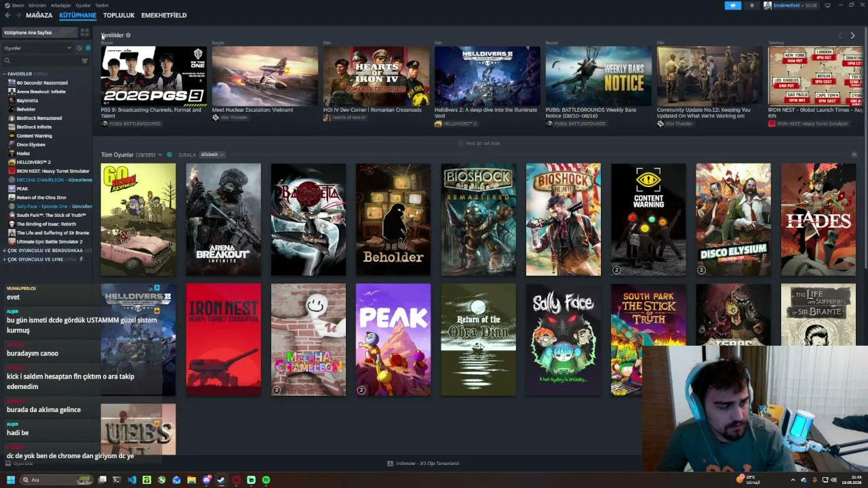868x488 pixels.
Task: Open the Oyunlar category dropdown
Action: (x=37, y=48)
